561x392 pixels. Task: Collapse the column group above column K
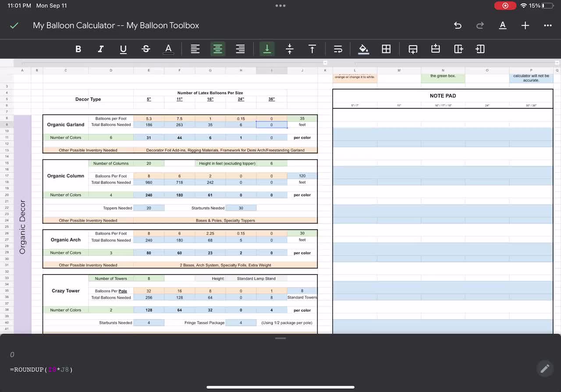point(325,63)
